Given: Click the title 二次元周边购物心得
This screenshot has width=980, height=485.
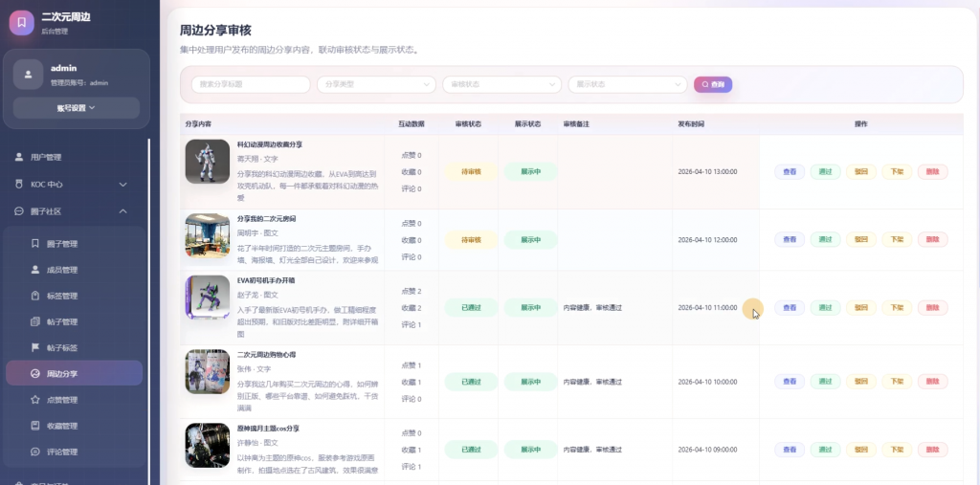Looking at the screenshot, I should click(x=266, y=354).
